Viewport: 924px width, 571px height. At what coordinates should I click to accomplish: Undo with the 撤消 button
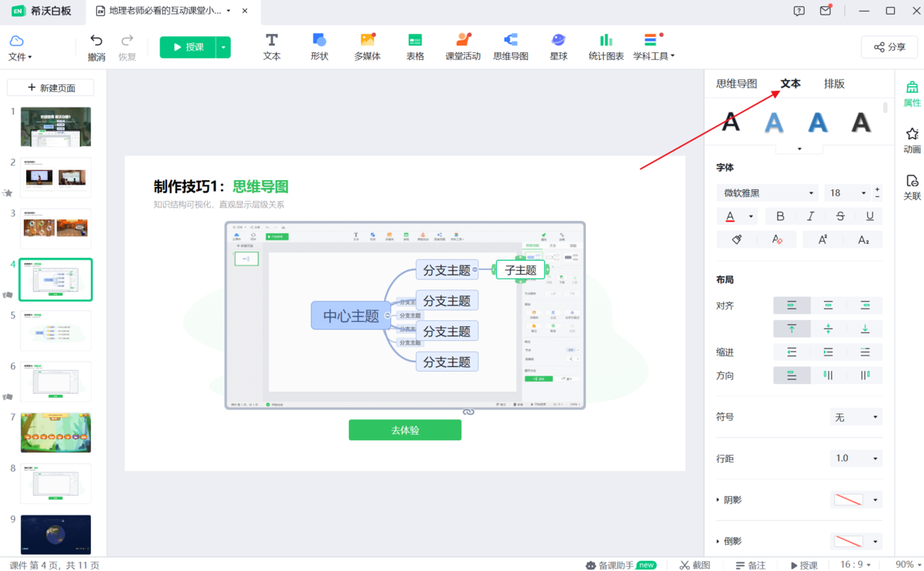click(96, 48)
